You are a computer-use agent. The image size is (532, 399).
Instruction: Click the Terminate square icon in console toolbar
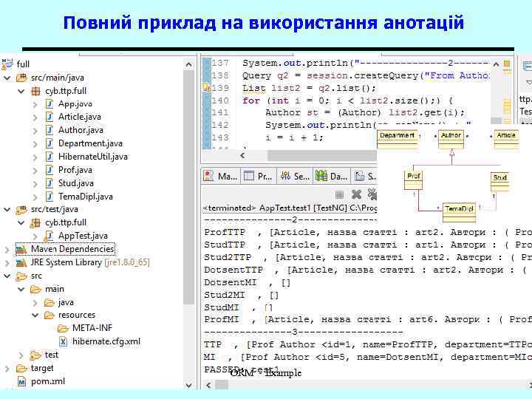click(339, 194)
